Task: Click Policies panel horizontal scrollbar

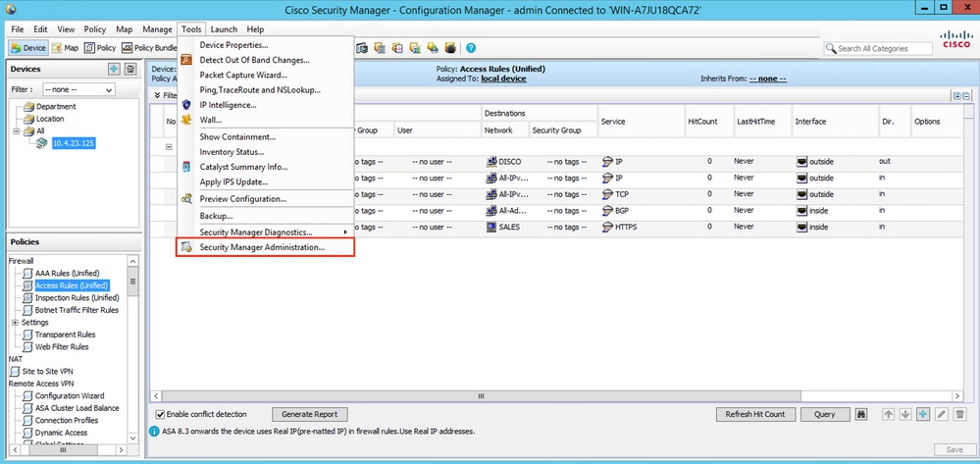Action: pos(61,449)
